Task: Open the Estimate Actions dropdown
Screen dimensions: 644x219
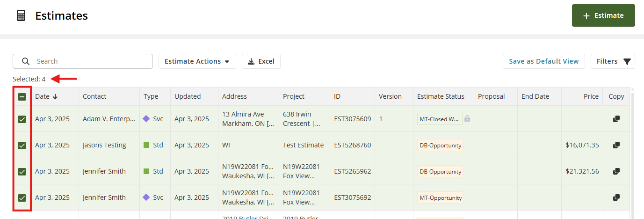Action: pyautogui.click(x=197, y=61)
